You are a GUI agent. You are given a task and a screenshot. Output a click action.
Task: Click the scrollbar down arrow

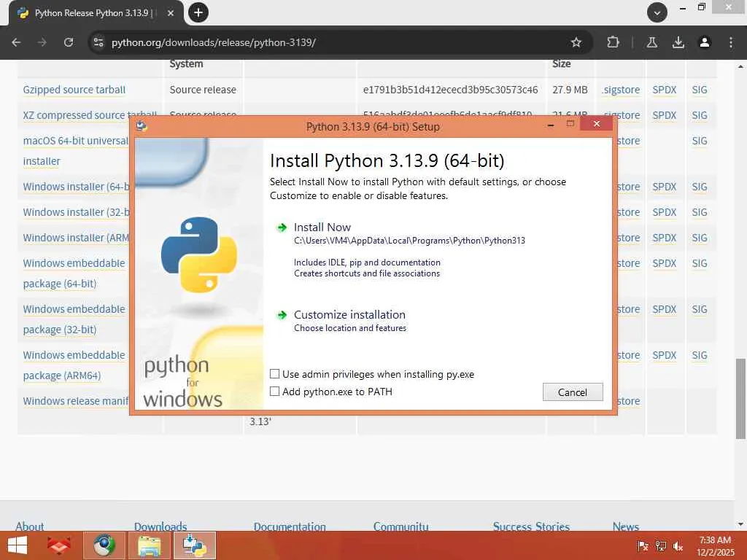[740, 524]
